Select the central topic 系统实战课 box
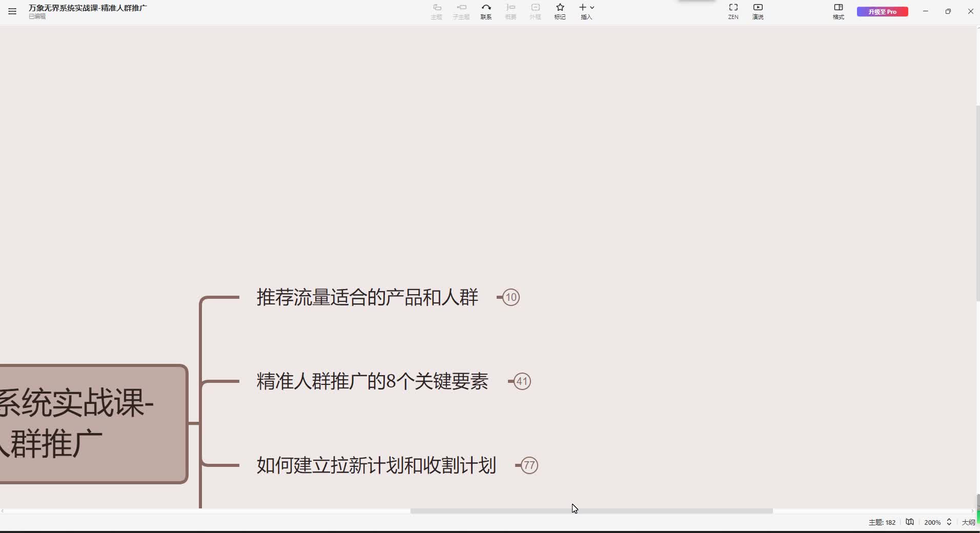The image size is (980, 533). pos(93,424)
